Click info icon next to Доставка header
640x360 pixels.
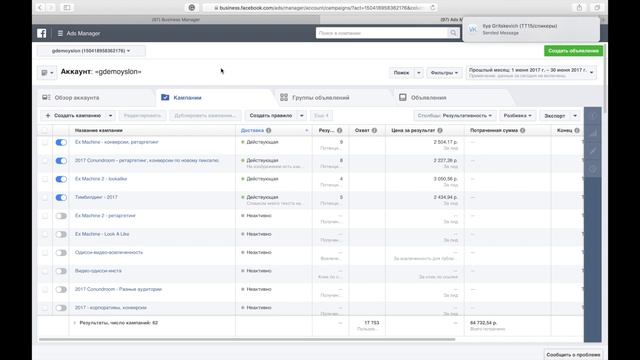point(269,130)
